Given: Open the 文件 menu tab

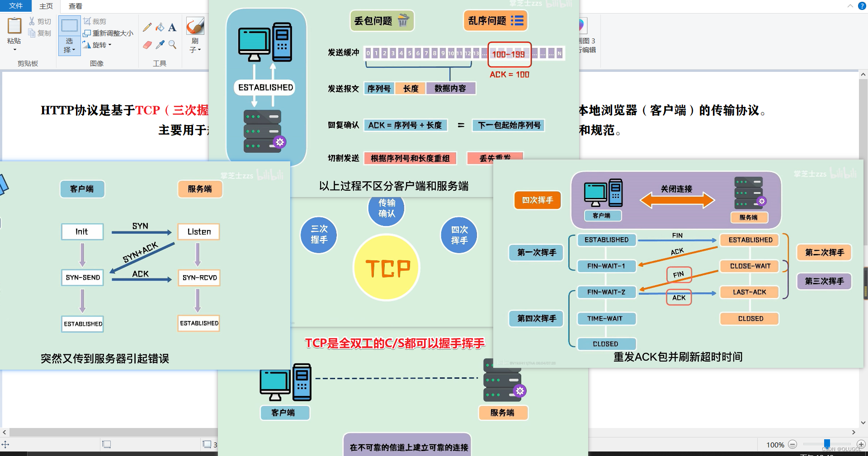Looking at the screenshot, I should click(x=16, y=6).
